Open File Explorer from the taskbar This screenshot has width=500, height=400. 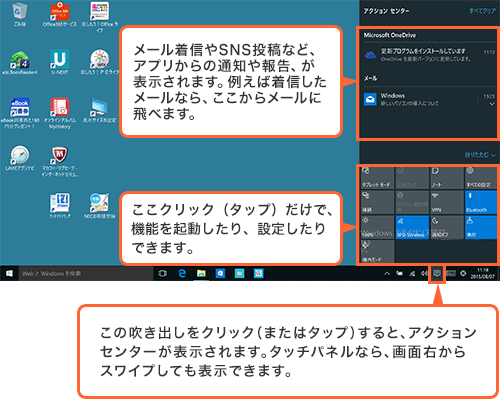(201, 273)
